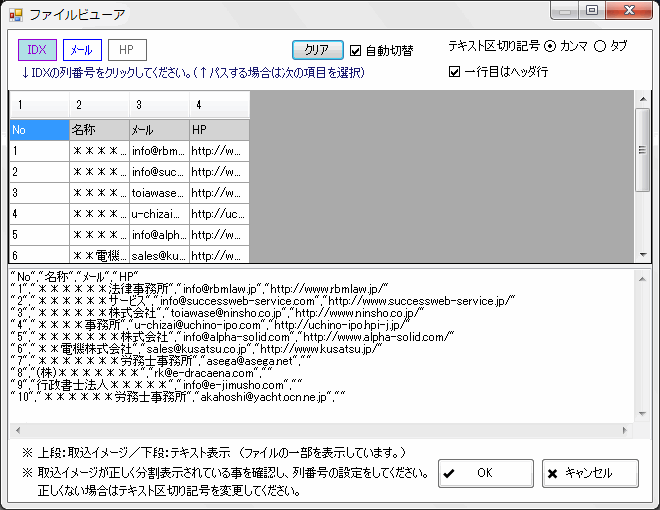Choose カンマ as text delimiter
Screen dimensions: 660x510
pyautogui.click(x=550, y=46)
